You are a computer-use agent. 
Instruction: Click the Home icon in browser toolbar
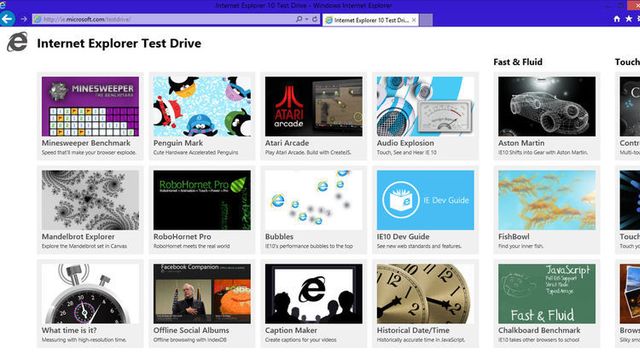click(x=617, y=19)
